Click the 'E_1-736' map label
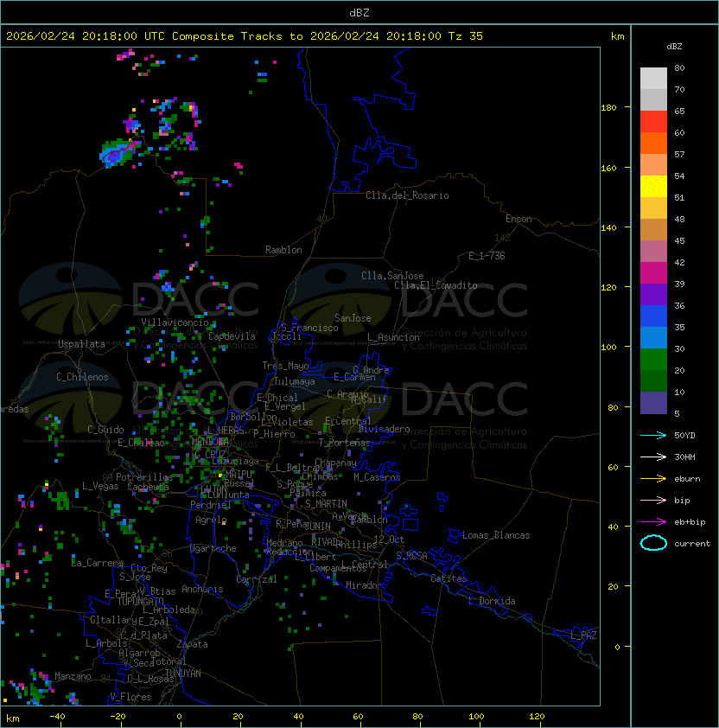The image size is (719, 728). [487, 256]
